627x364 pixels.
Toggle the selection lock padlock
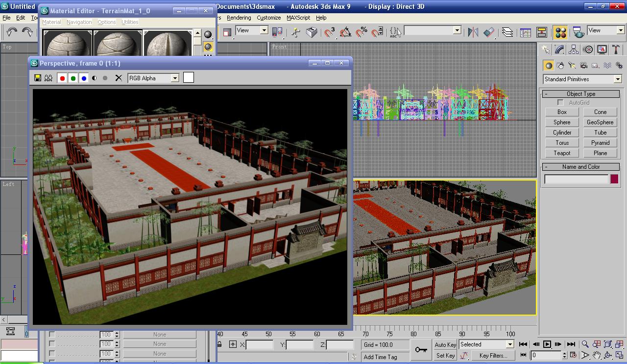coord(219,344)
